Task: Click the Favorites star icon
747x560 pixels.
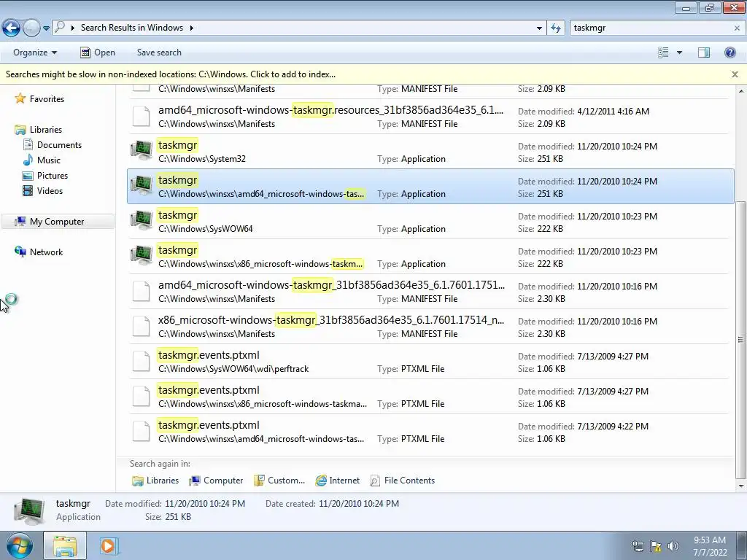Action: coord(20,98)
